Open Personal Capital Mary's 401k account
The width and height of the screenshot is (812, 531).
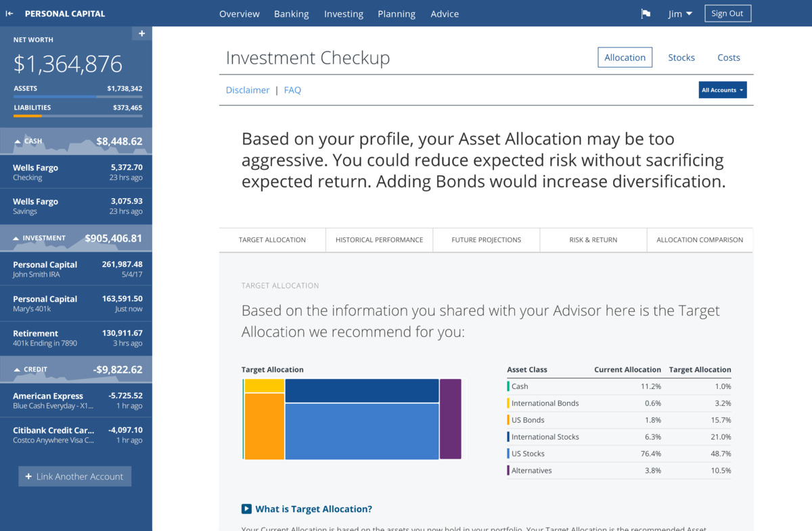76,304
